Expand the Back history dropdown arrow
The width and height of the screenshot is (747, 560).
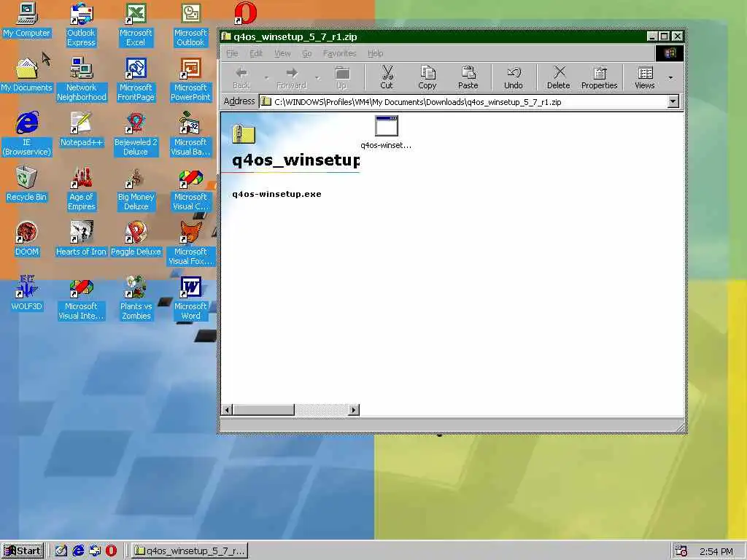(266, 77)
